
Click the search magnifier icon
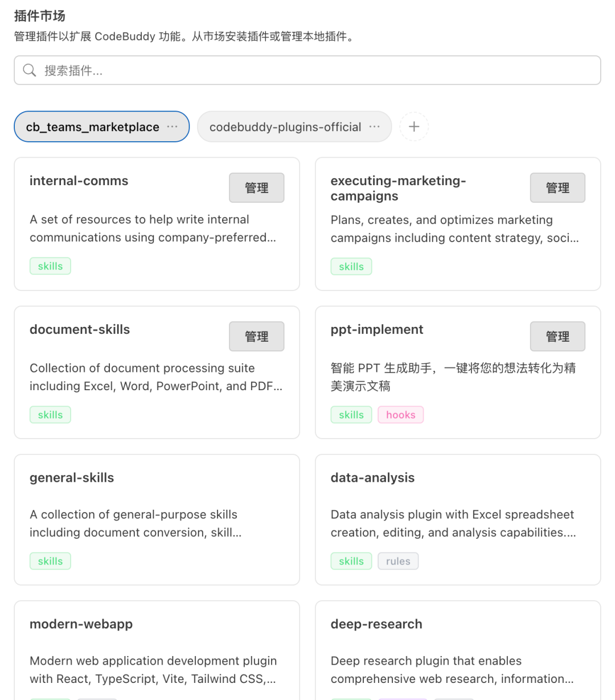(x=30, y=71)
